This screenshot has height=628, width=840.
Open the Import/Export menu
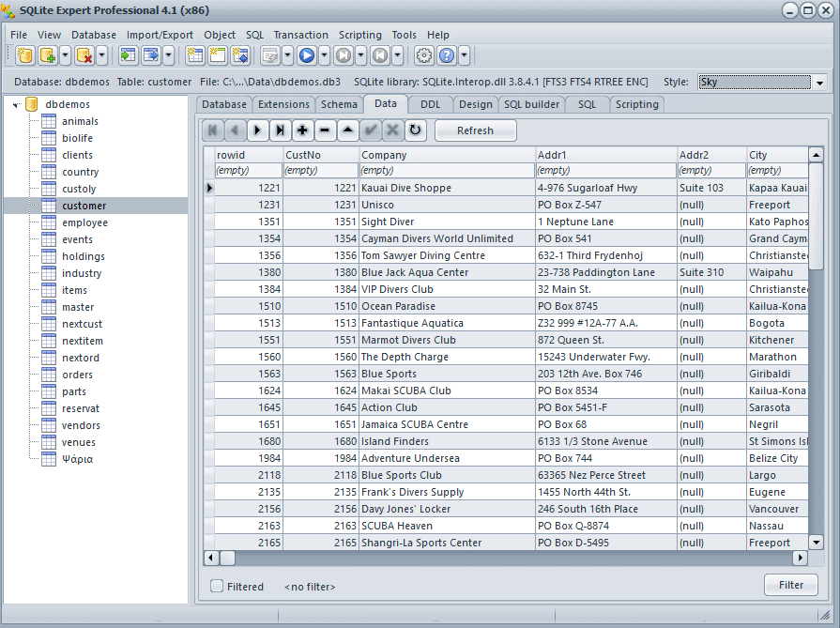pos(160,35)
